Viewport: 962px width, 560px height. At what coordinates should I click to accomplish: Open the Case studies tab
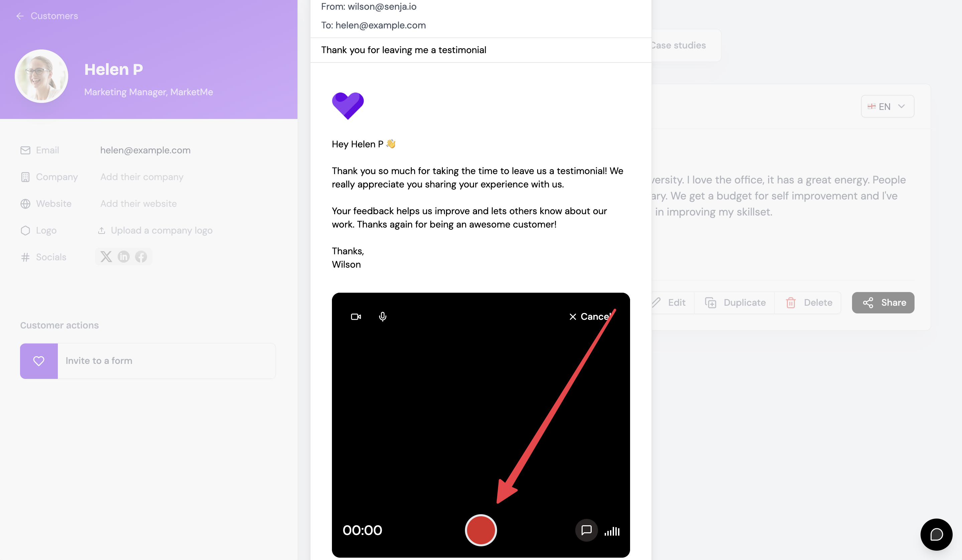pos(678,45)
